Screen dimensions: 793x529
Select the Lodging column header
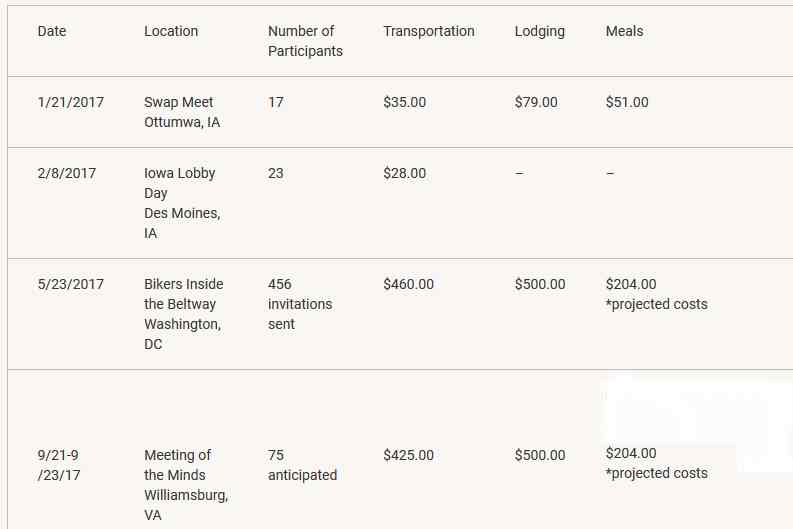click(x=540, y=31)
